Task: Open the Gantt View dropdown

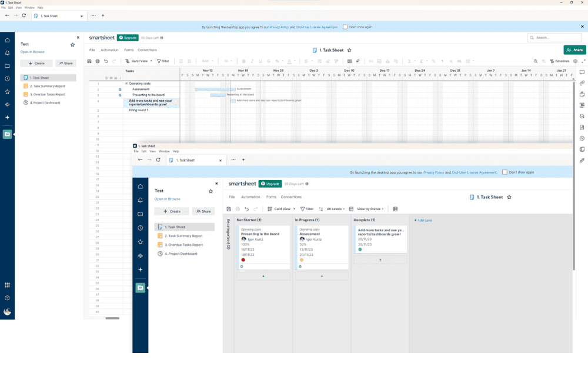Action: pyautogui.click(x=139, y=61)
